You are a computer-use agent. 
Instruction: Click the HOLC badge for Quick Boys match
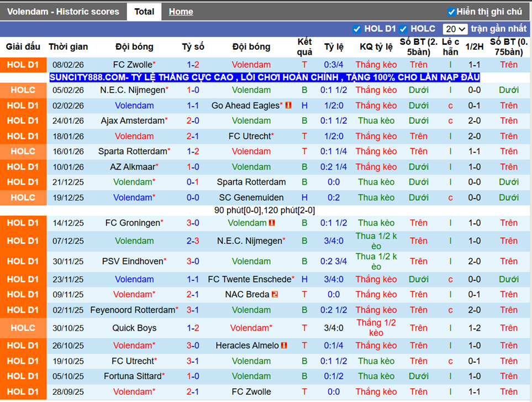pos(23,328)
